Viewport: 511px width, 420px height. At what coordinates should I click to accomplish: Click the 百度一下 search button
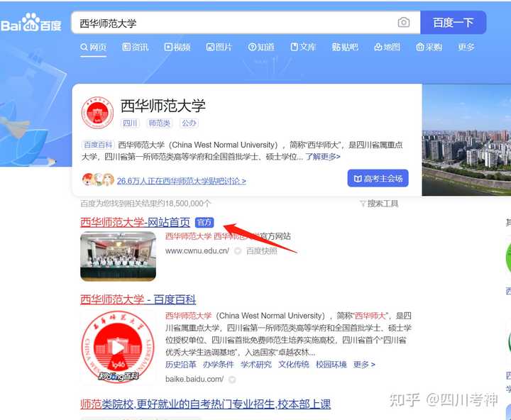(x=453, y=23)
